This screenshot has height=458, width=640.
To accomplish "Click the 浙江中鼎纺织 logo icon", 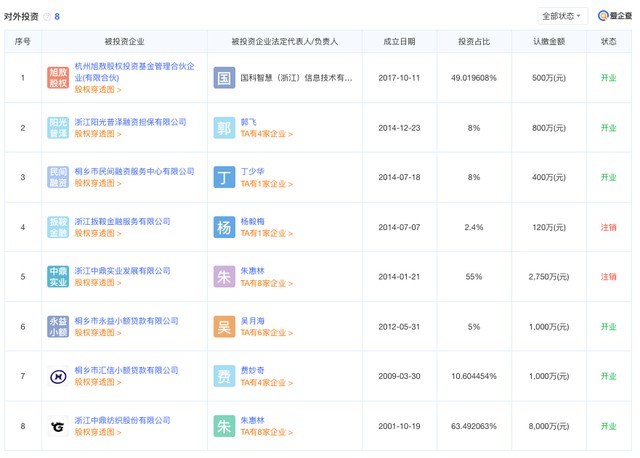I will coord(58,427).
